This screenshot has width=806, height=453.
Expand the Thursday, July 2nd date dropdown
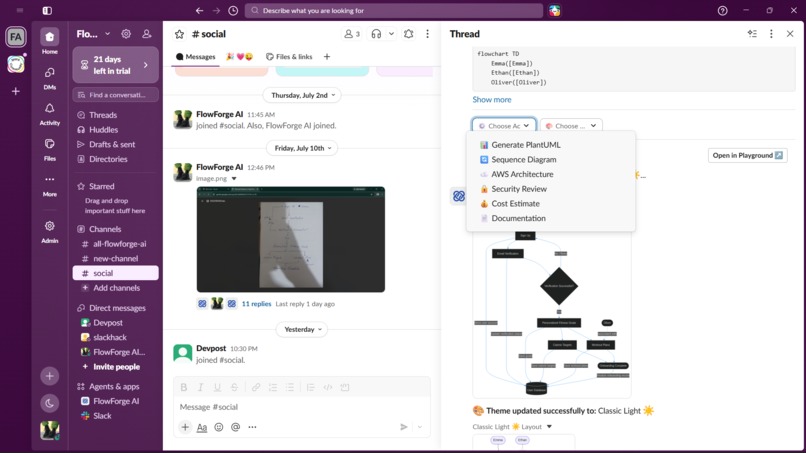[x=303, y=95]
